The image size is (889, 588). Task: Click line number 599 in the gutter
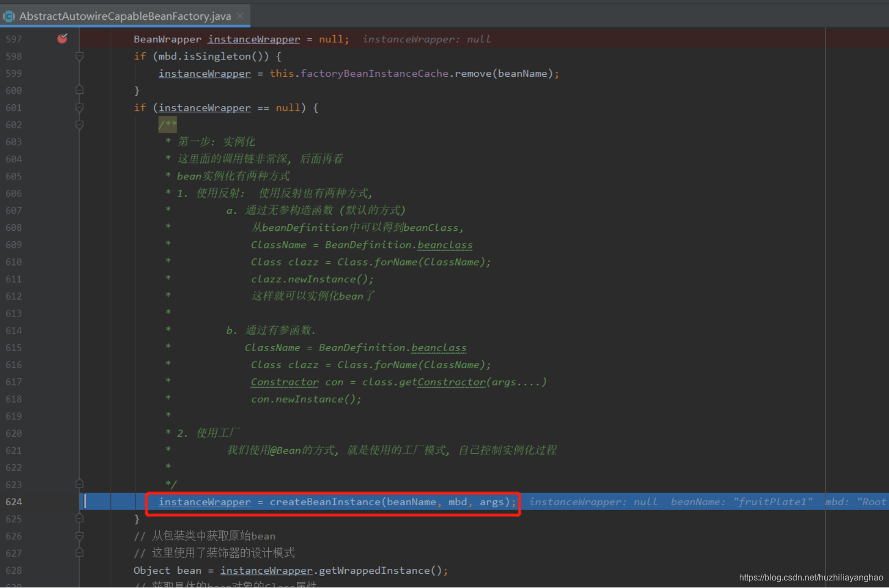click(14, 73)
